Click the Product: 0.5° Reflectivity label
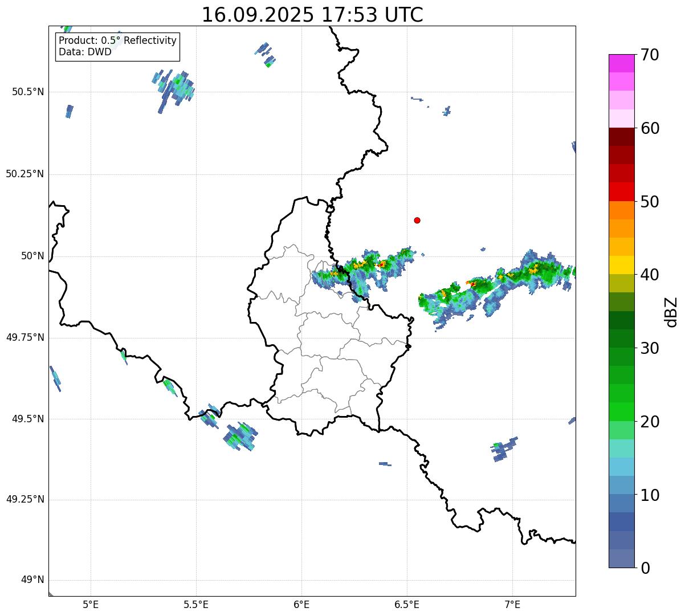This screenshot has width=685, height=616. tap(117, 41)
